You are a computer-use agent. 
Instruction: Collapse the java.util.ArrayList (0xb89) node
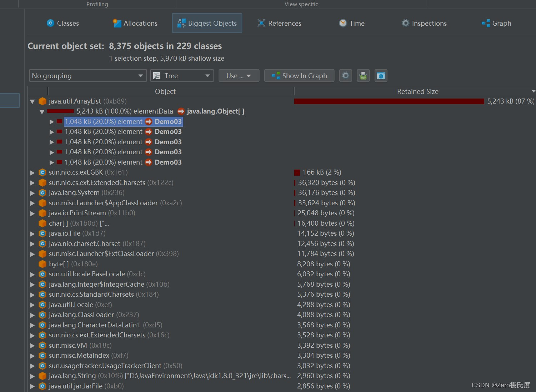pos(32,101)
